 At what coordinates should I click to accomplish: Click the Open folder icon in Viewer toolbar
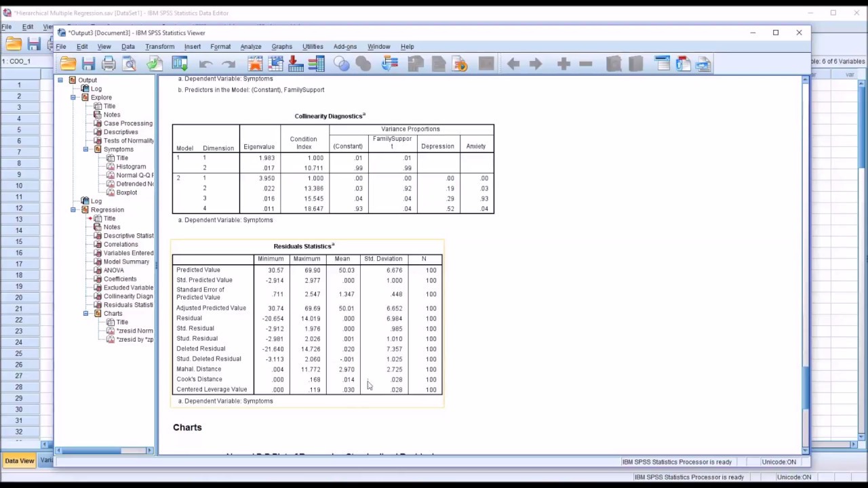tap(68, 64)
